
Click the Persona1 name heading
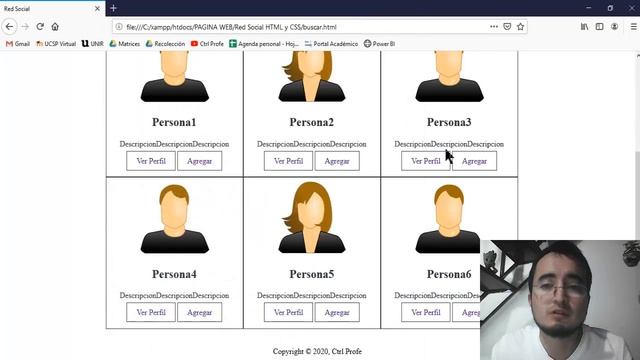(x=174, y=122)
